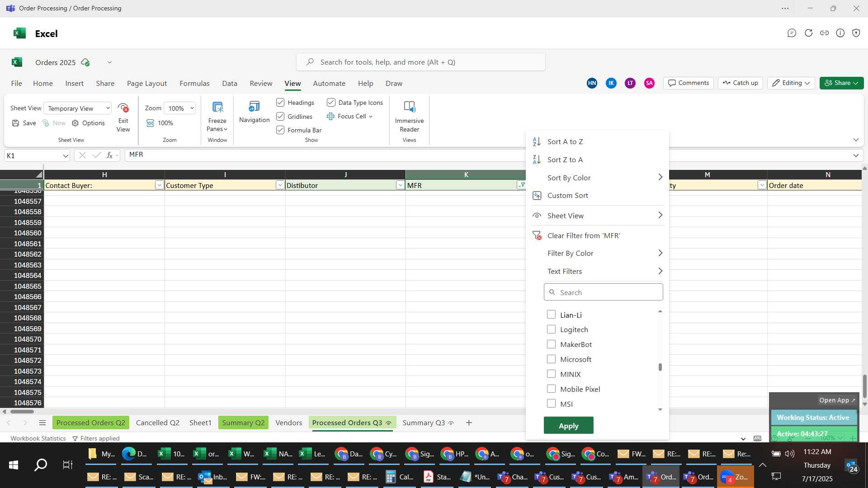Open the Zoom percentage dropdown
Image resolution: width=868 pixels, height=488 pixels.
tap(179, 108)
